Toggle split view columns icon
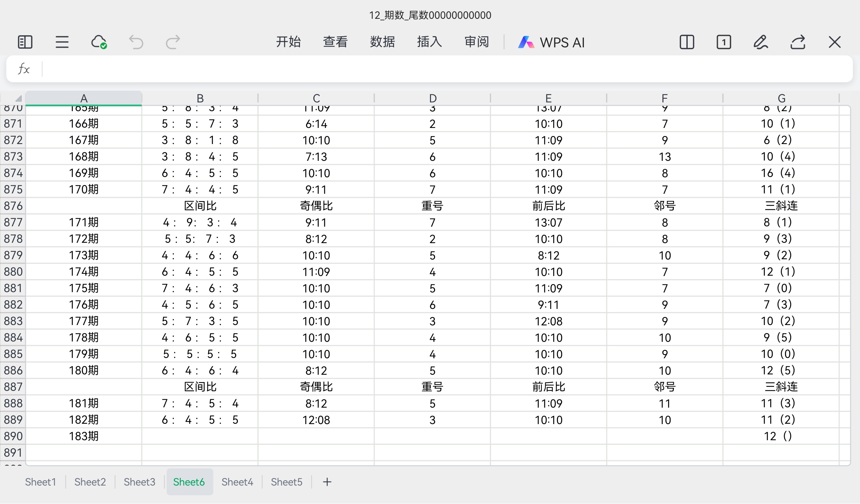The width and height of the screenshot is (860, 504). point(687,42)
